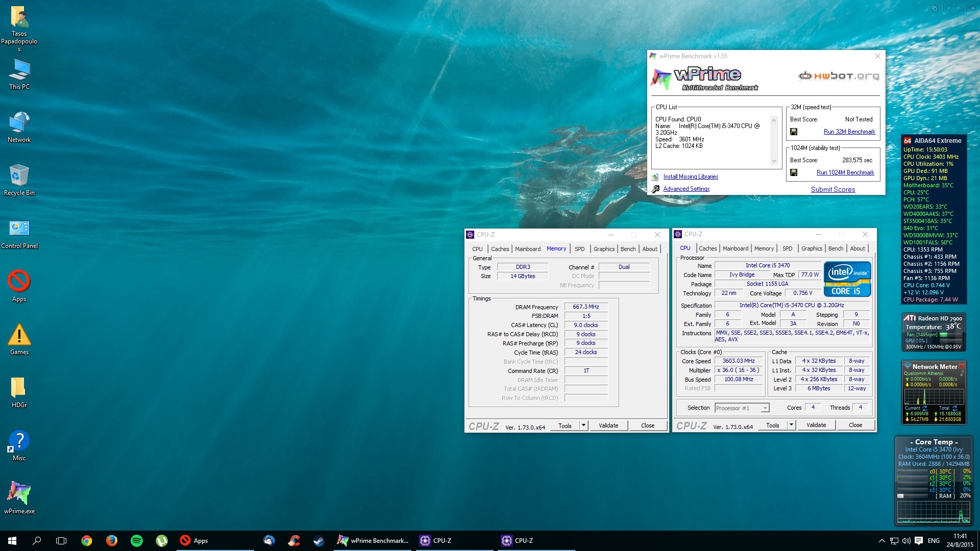Expand the Processor #1 selection combo box
This screenshot has height=551, width=980.
(765, 408)
